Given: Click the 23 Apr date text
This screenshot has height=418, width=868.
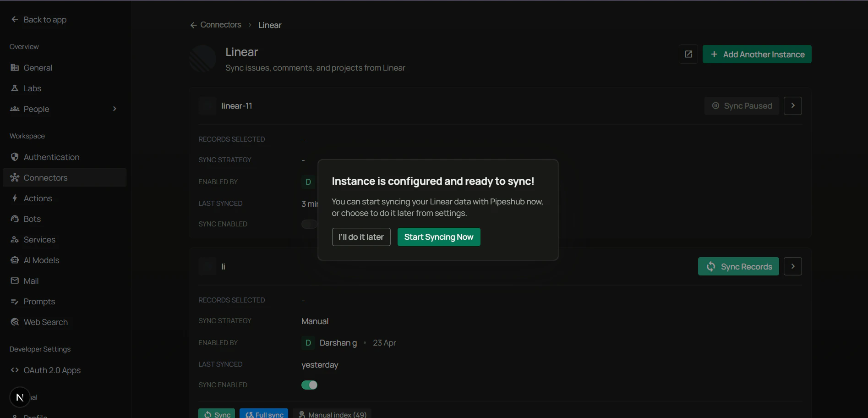Looking at the screenshot, I should point(384,343).
